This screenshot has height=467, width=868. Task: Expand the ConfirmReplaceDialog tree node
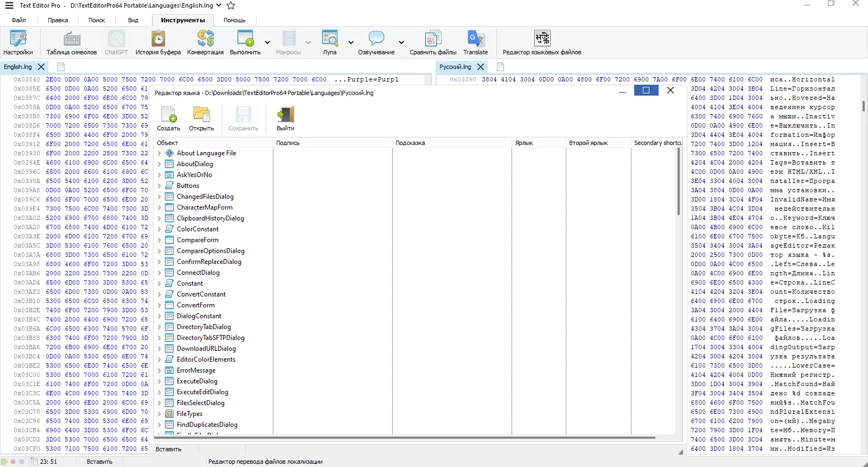[x=159, y=262]
